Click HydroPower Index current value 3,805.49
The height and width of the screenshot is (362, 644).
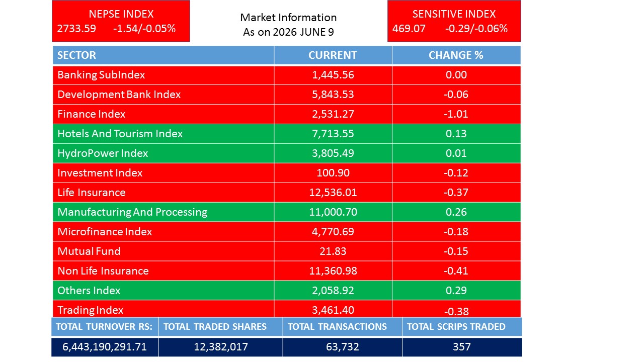click(x=333, y=153)
